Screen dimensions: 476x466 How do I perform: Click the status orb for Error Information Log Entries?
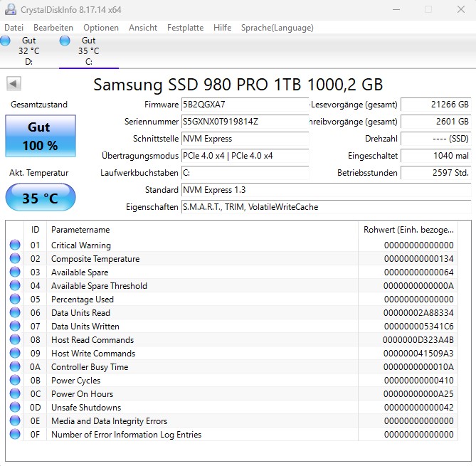pyautogui.click(x=15, y=434)
